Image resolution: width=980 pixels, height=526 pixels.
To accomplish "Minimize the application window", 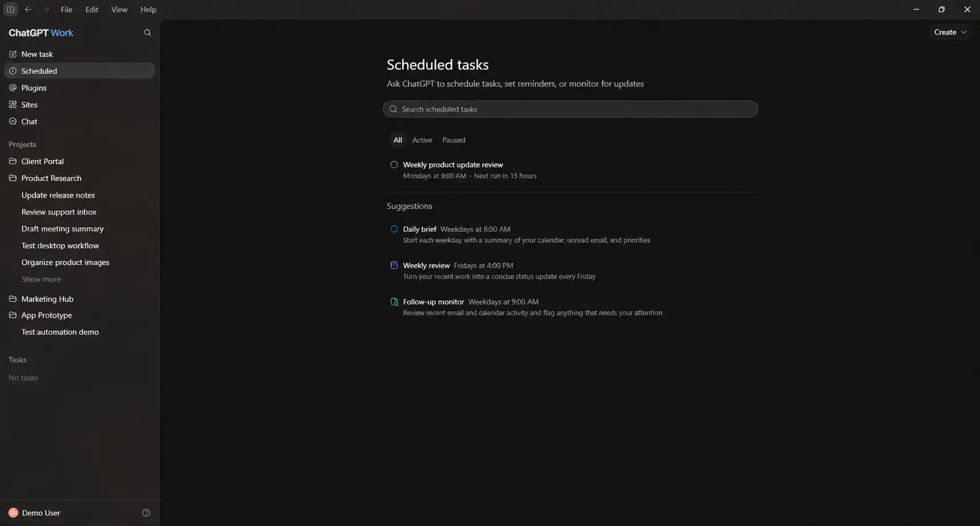I will click(x=916, y=9).
